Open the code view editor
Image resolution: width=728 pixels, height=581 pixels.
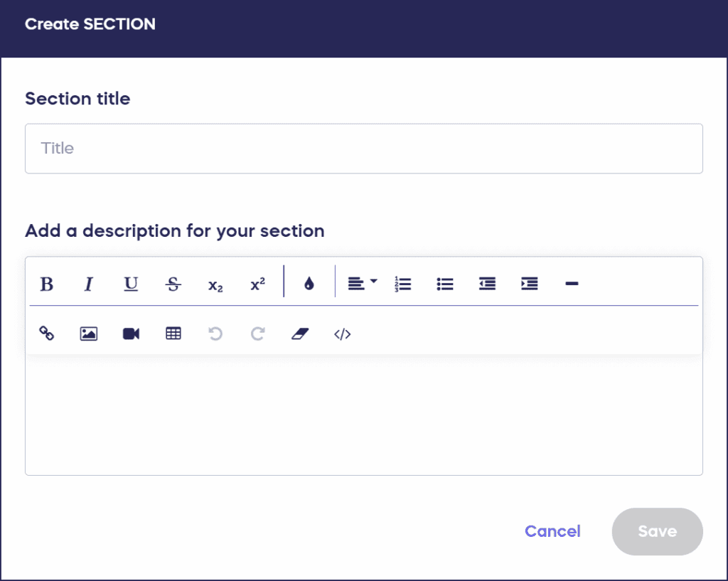point(342,334)
